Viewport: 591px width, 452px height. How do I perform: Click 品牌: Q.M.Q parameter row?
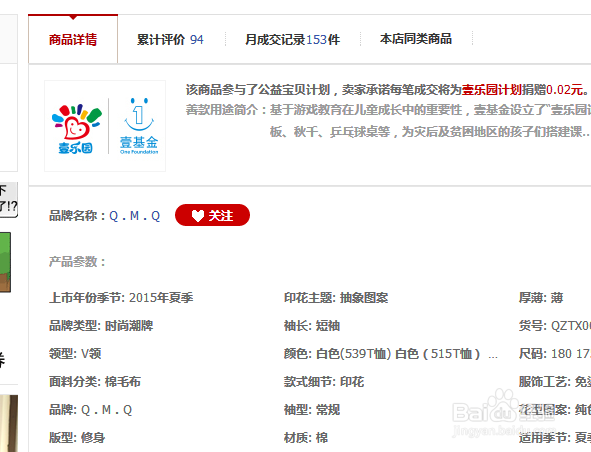(90, 410)
